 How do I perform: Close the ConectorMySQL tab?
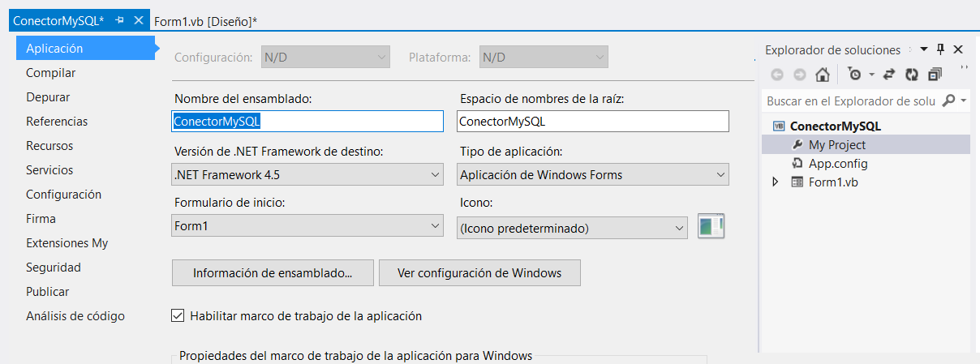[x=138, y=20]
